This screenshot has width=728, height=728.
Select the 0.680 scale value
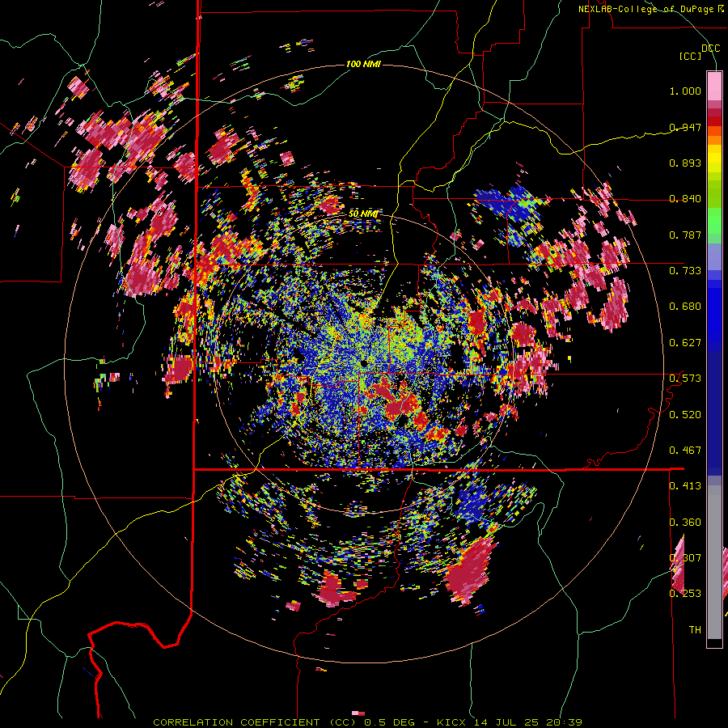pyautogui.click(x=685, y=307)
